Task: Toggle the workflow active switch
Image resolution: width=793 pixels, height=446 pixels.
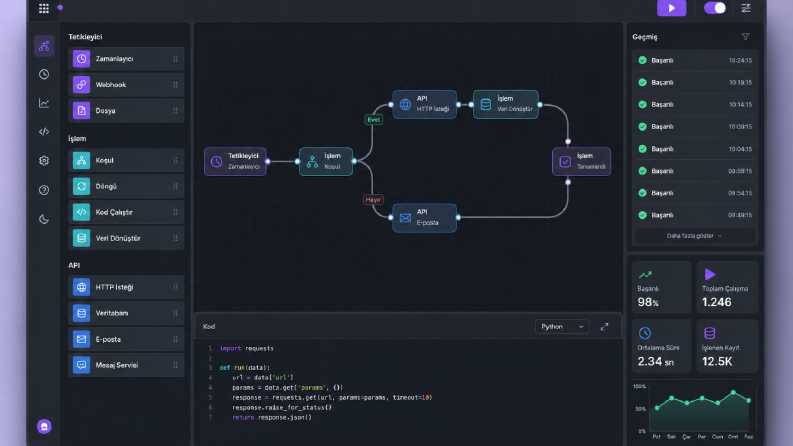Action: 715,8
